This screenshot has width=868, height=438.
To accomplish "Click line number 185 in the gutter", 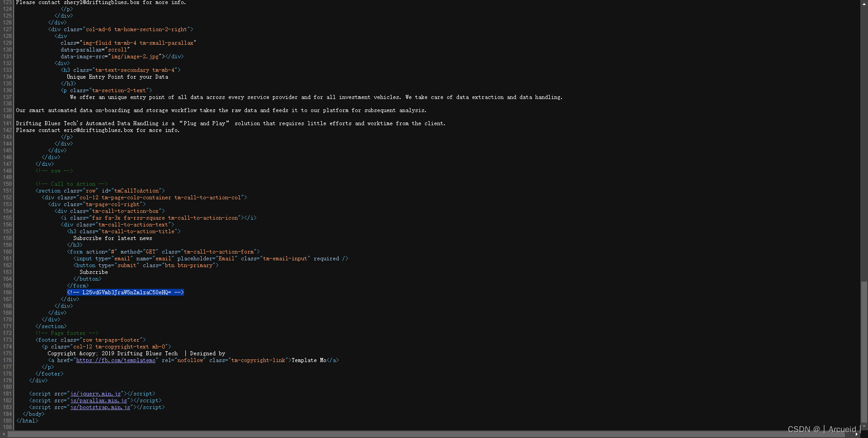I will point(7,421).
